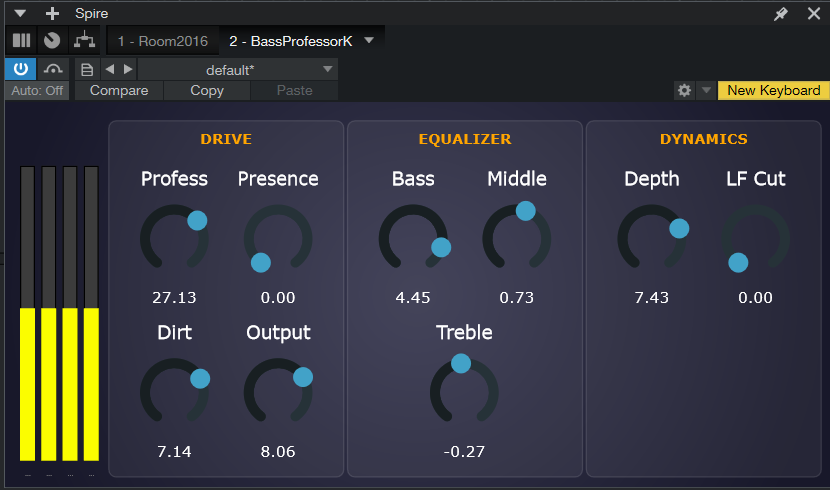Select the 2 - BassProfessorK tab
830x490 pixels.
(x=291, y=41)
